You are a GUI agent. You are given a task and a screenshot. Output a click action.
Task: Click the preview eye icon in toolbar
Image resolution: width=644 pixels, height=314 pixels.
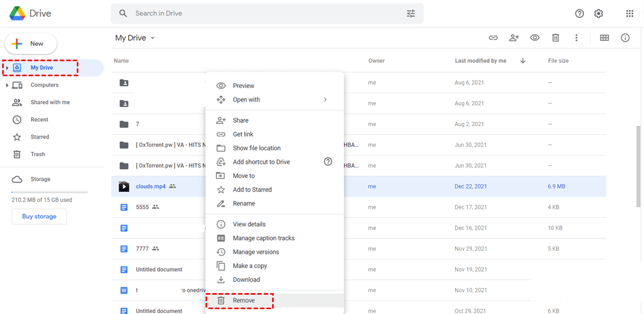[535, 38]
